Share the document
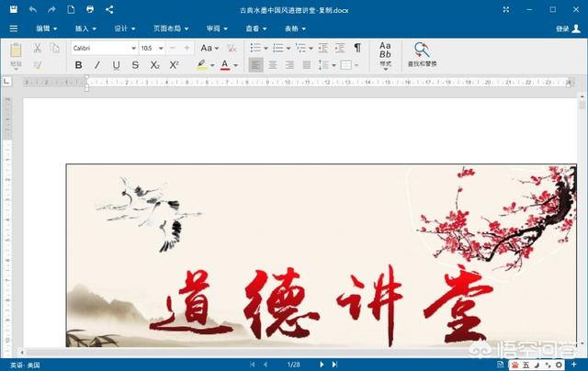 click(109, 9)
